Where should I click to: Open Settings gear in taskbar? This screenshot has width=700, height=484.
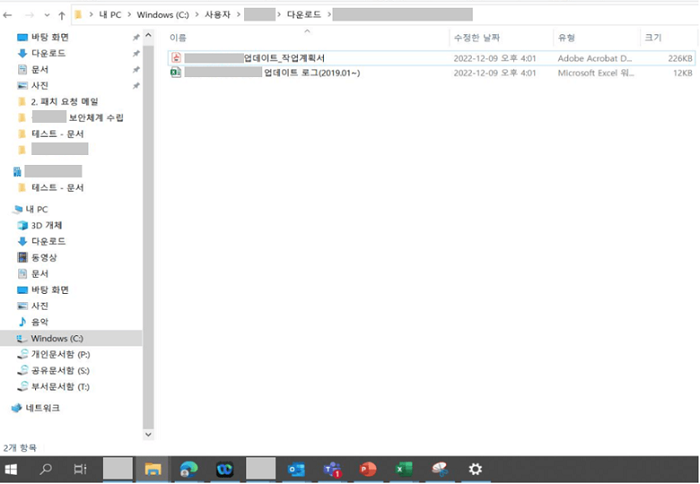[475, 469]
